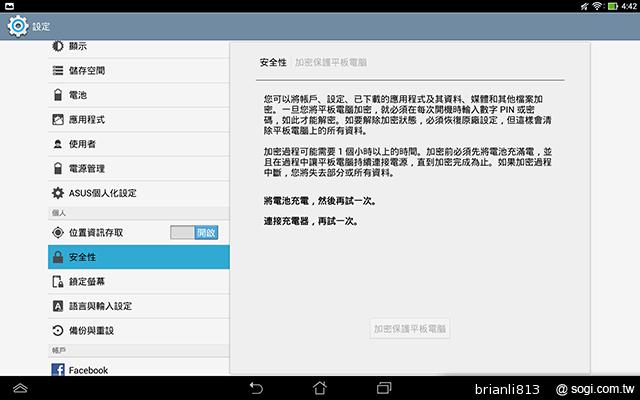
Task: Tap 加密保護平板電腦 breadcrumb title
Action: [331, 62]
